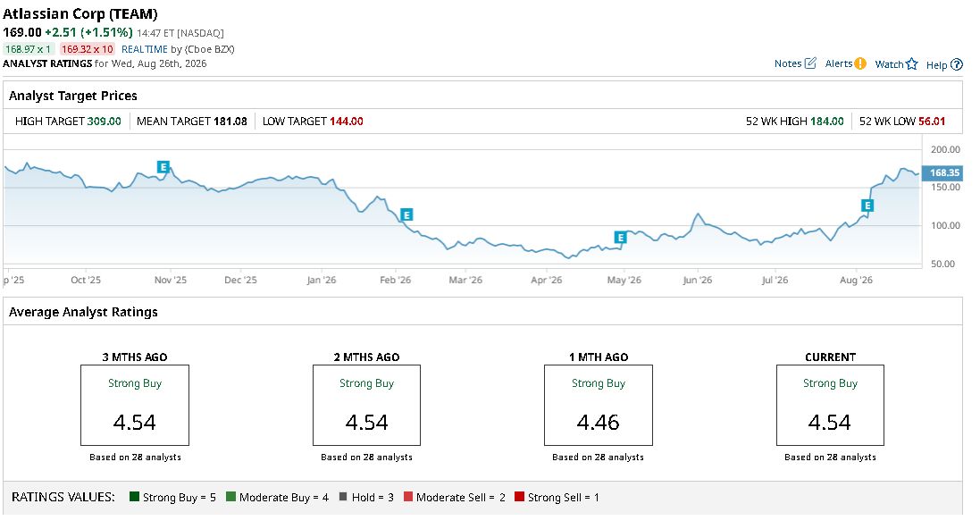Click the 168.97 x 1 bid quote
This screenshot has width=980, height=529.
coord(28,49)
